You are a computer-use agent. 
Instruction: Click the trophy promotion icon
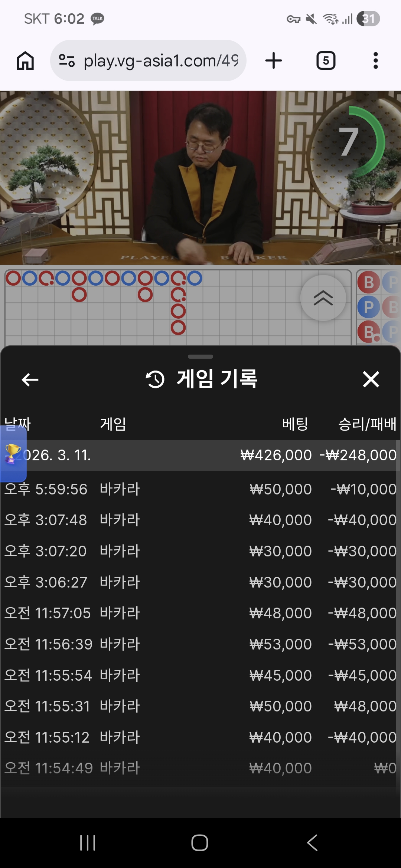[13, 453]
